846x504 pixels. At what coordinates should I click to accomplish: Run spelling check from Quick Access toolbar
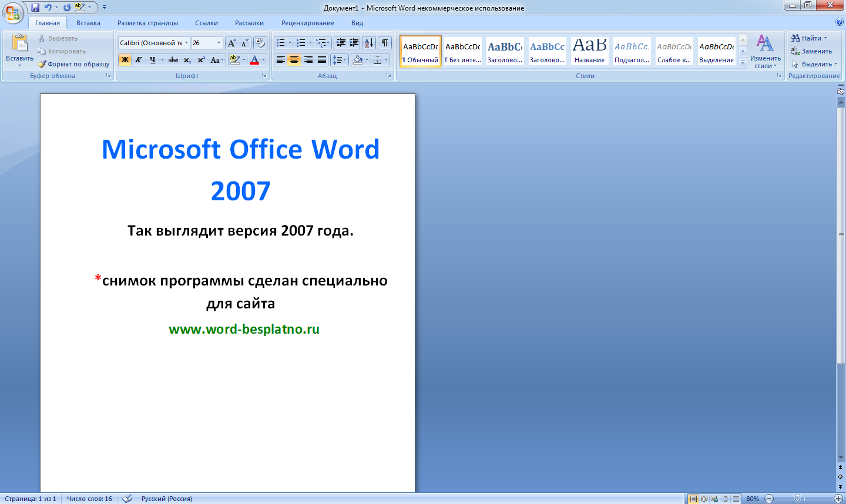(79, 8)
